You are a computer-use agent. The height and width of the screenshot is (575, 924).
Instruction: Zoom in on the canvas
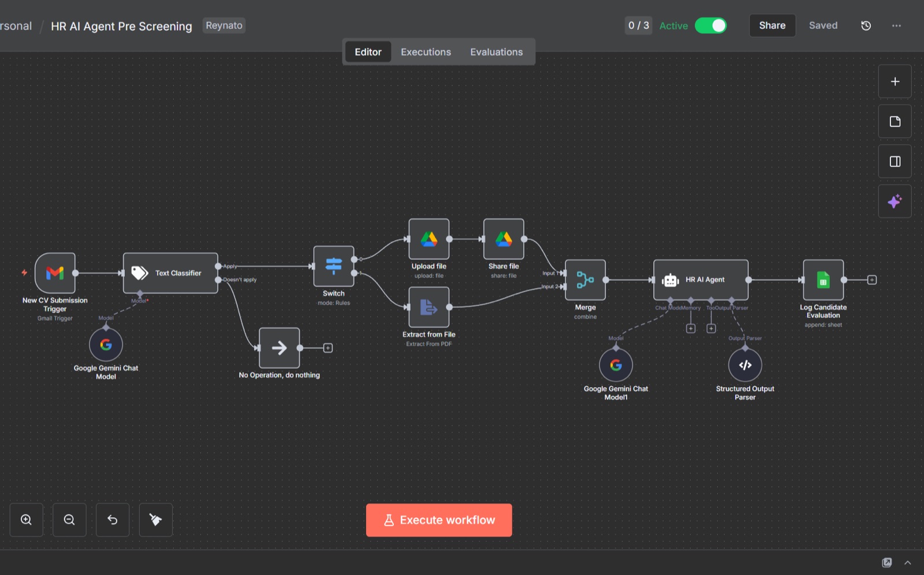(27, 520)
